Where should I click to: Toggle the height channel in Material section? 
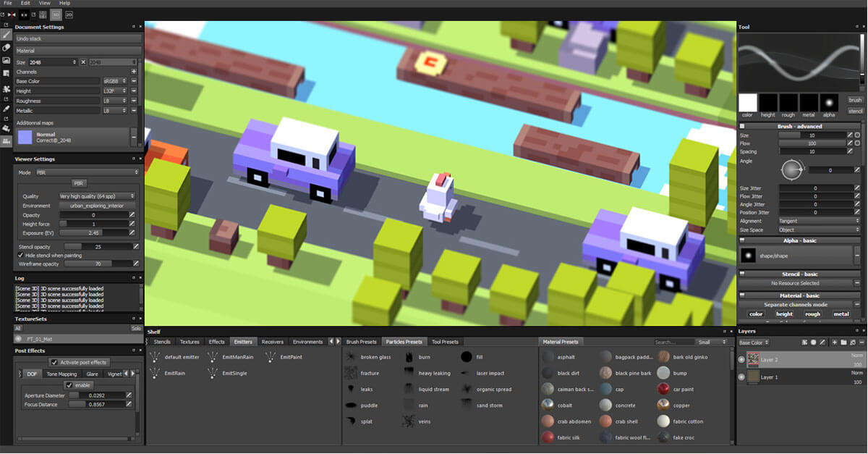click(x=784, y=314)
